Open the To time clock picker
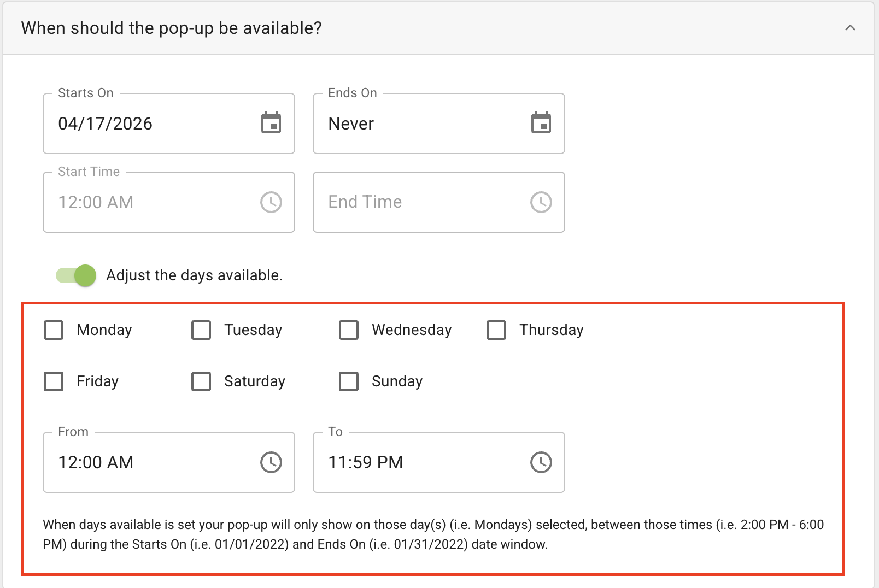This screenshot has width=879, height=588. click(x=541, y=462)
